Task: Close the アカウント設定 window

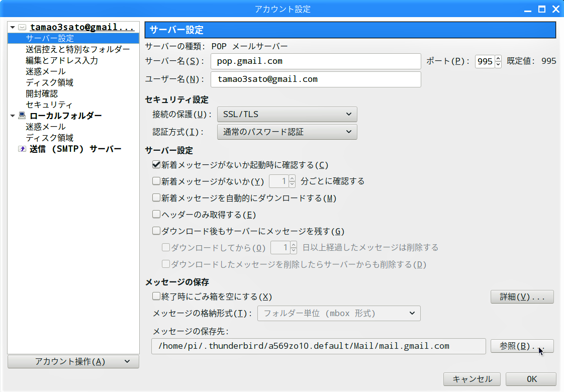Action: pos(556,10)
